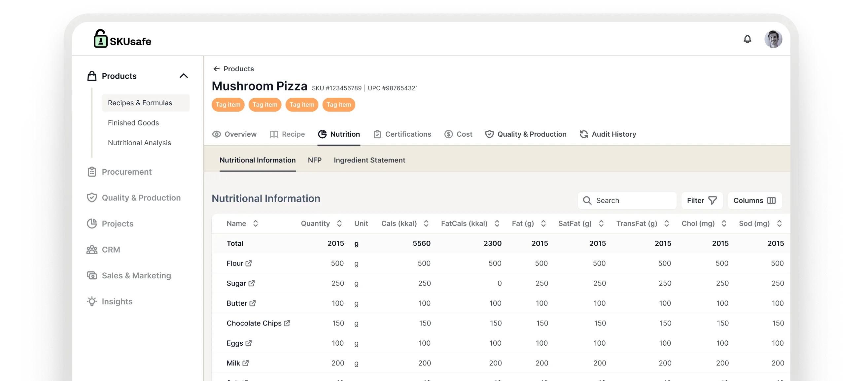Open Sales & Marketing section
This screenshot has height=381, width=868.
[136, 276]
